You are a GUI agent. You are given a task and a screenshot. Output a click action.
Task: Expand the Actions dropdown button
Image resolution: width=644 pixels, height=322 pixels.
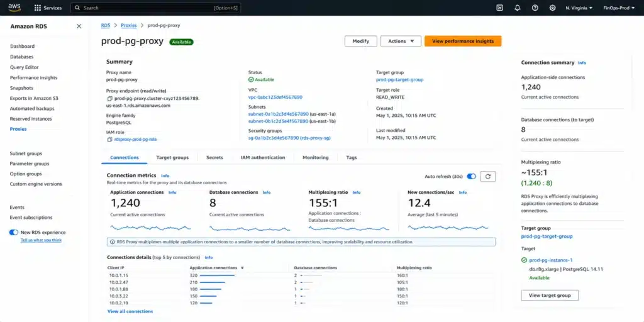401,41
